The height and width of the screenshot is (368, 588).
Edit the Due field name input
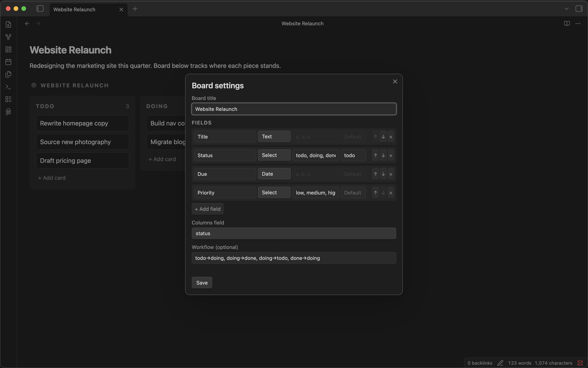click(x=225, y=174)
